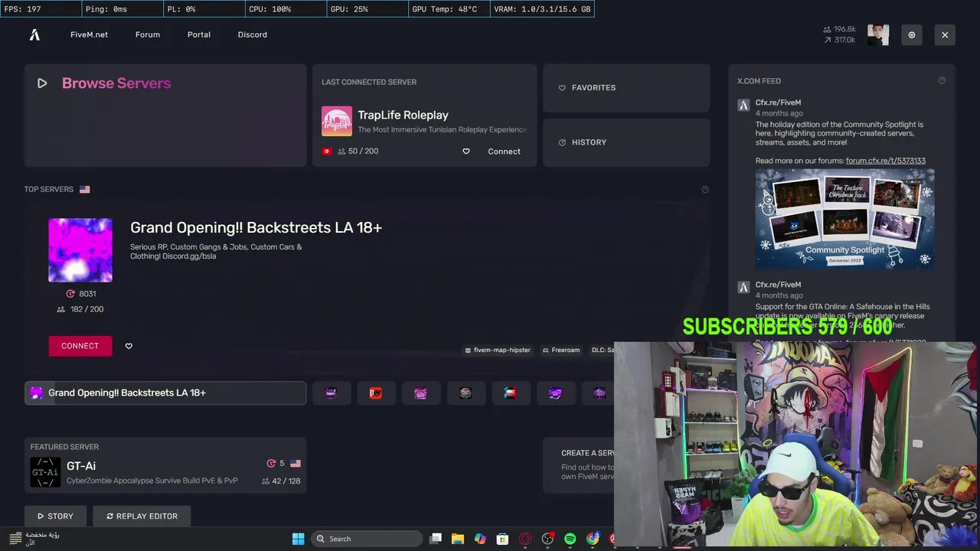Open Copilot from the taskbar

click(x=480, y=539)
